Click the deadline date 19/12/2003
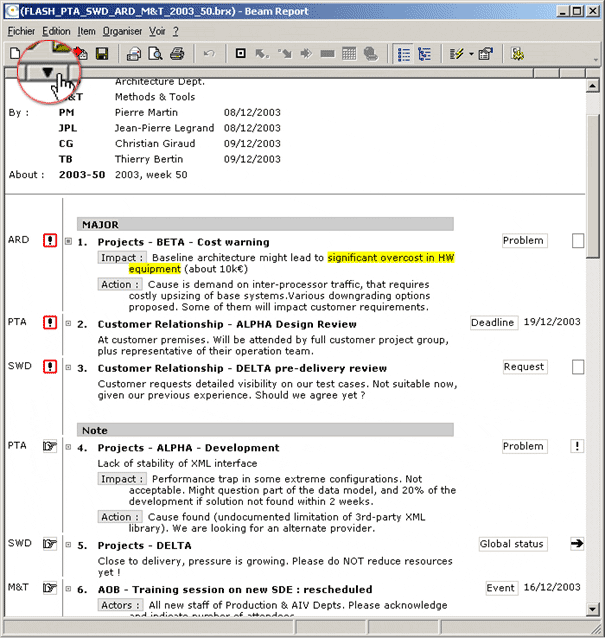Image resolution: width=605 pixels, height=638 pixels. click(552, 322)
